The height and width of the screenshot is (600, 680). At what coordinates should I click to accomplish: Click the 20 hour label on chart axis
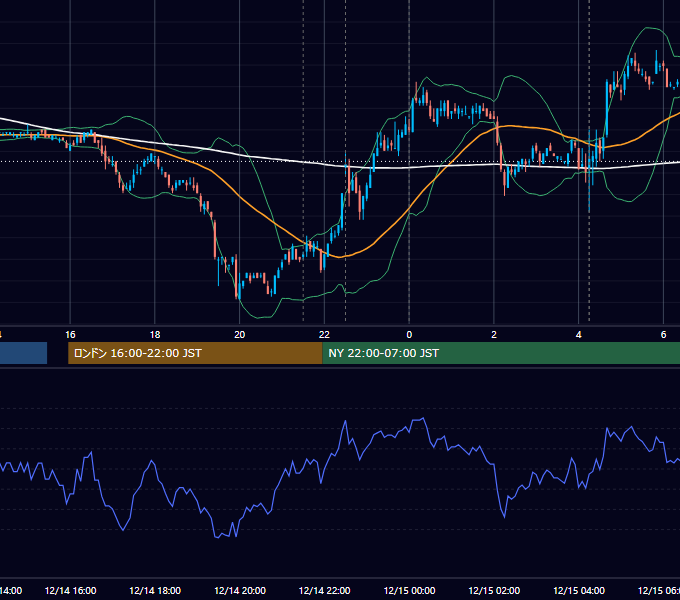[239, 335]
